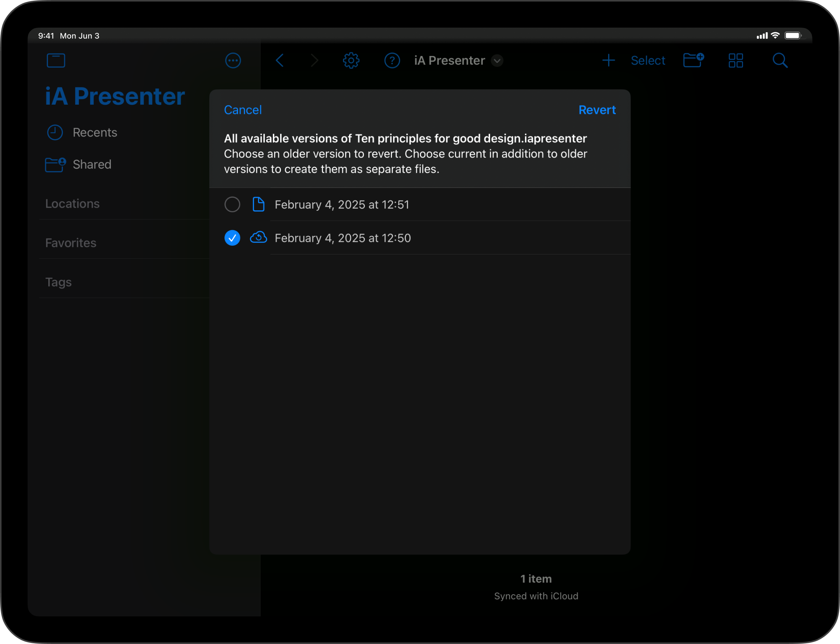Expand the Locations section

click(72, 204)
